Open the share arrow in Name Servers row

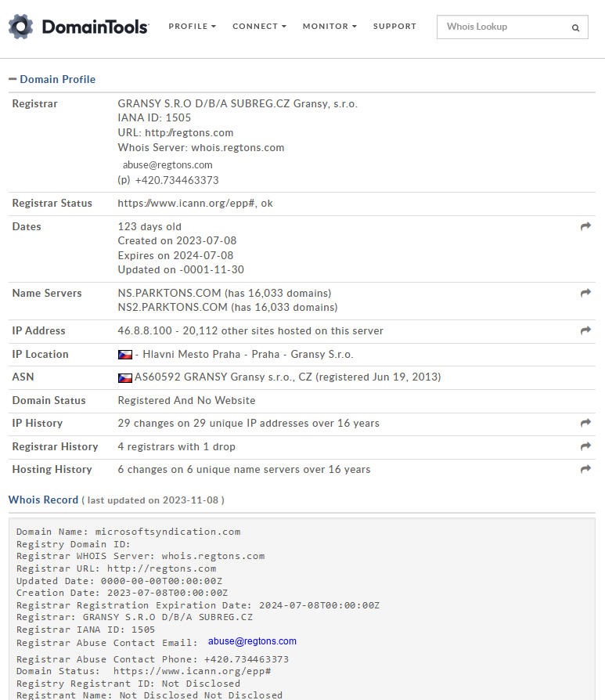click(x=585, y=292)
